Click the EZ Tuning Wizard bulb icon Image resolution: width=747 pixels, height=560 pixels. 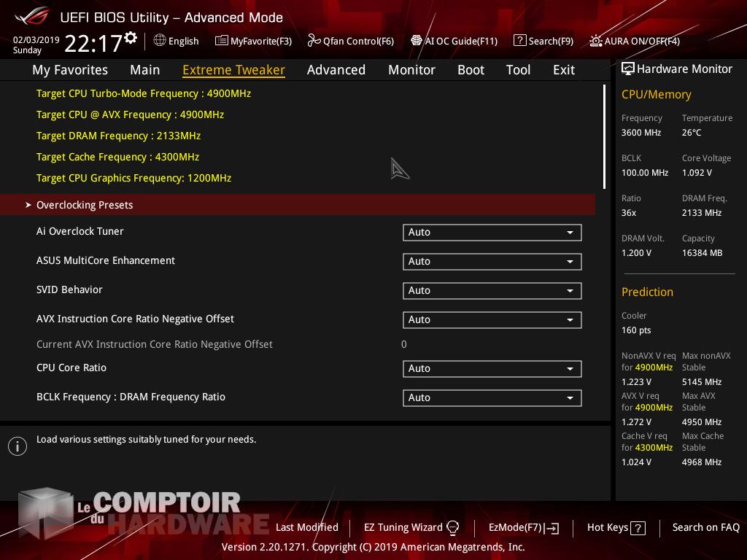click(x=452, y=528)
